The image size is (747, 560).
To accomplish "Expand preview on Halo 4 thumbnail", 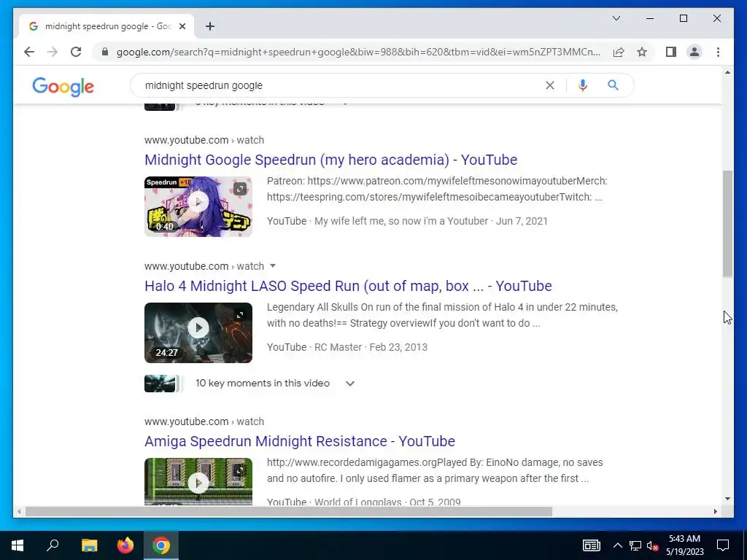I will [240, 315].
